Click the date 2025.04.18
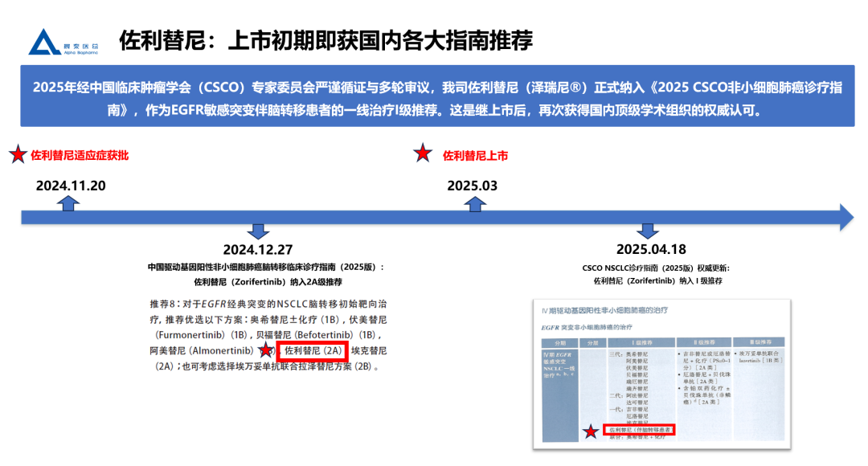 [x=651, y=250]
